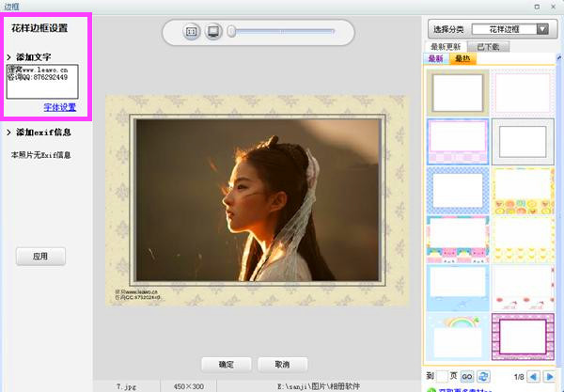Switch to the 最新更新 tab
564x392 pixels.
pos(446,47)
